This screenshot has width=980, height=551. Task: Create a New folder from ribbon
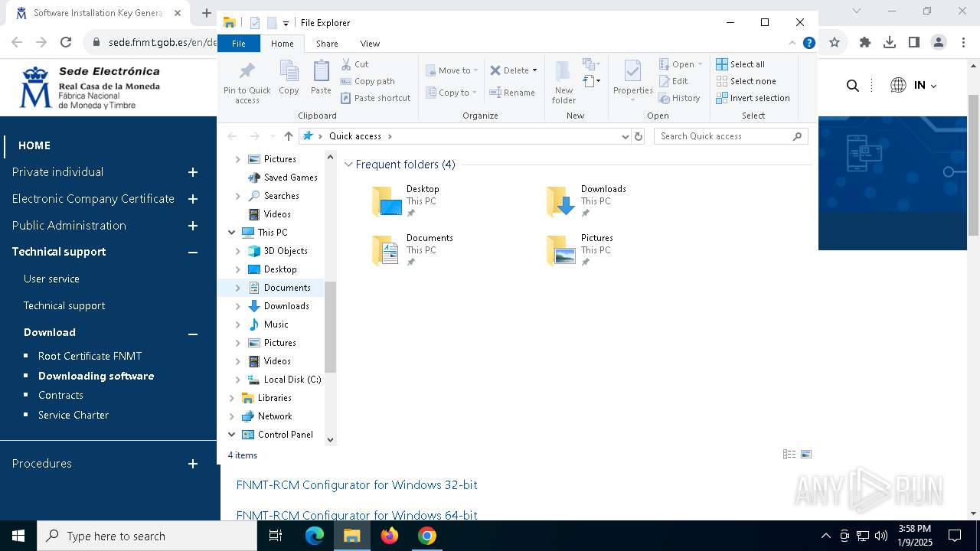click(563, 82)
